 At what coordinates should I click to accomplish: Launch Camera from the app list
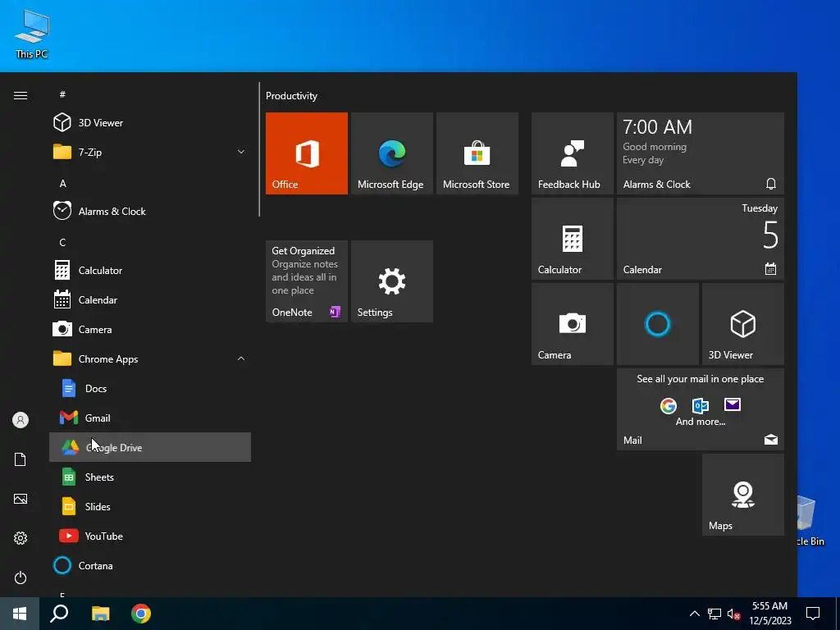(x=150, y=330)
